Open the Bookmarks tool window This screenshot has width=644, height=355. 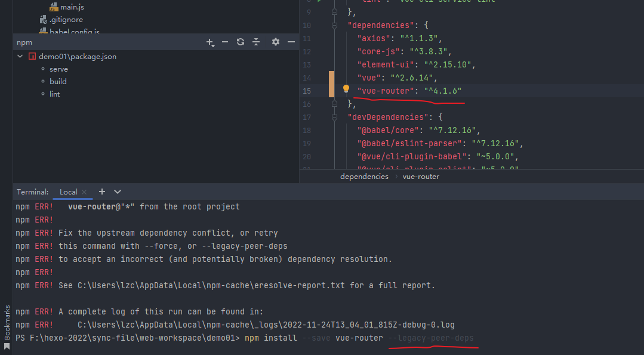[7, 328]
